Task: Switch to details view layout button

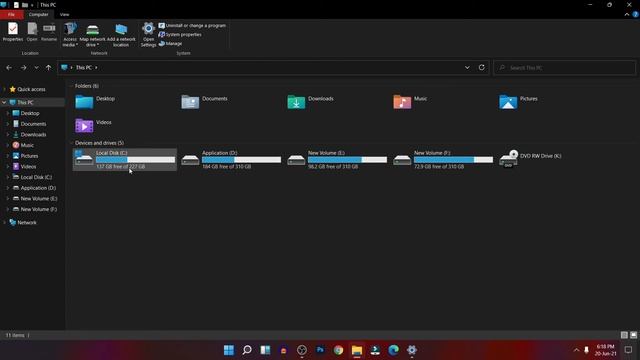Action: 624,335
